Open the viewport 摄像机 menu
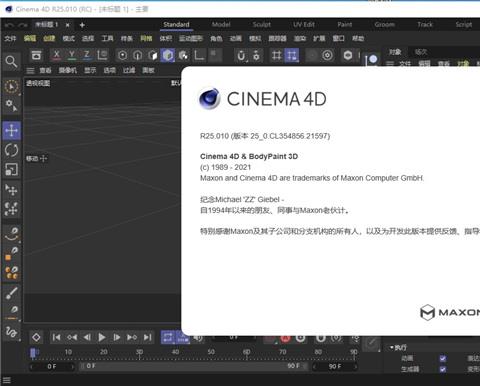This screenshot has height=386, width=480. point(68,70)
